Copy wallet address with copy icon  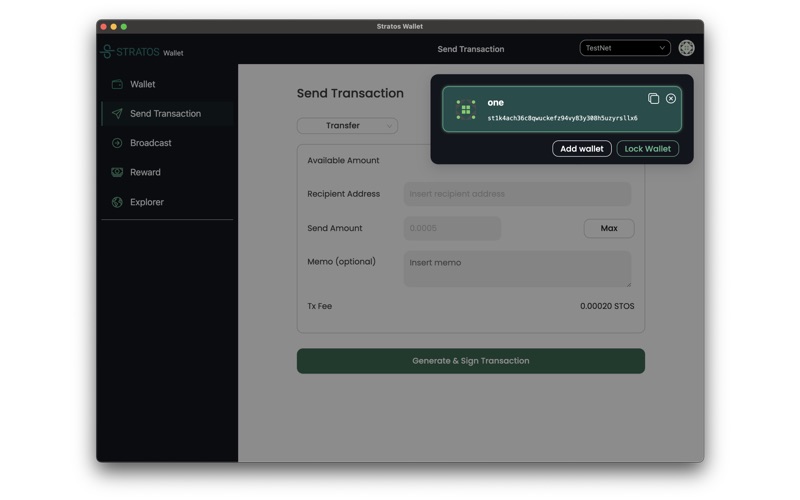point(653,98)
